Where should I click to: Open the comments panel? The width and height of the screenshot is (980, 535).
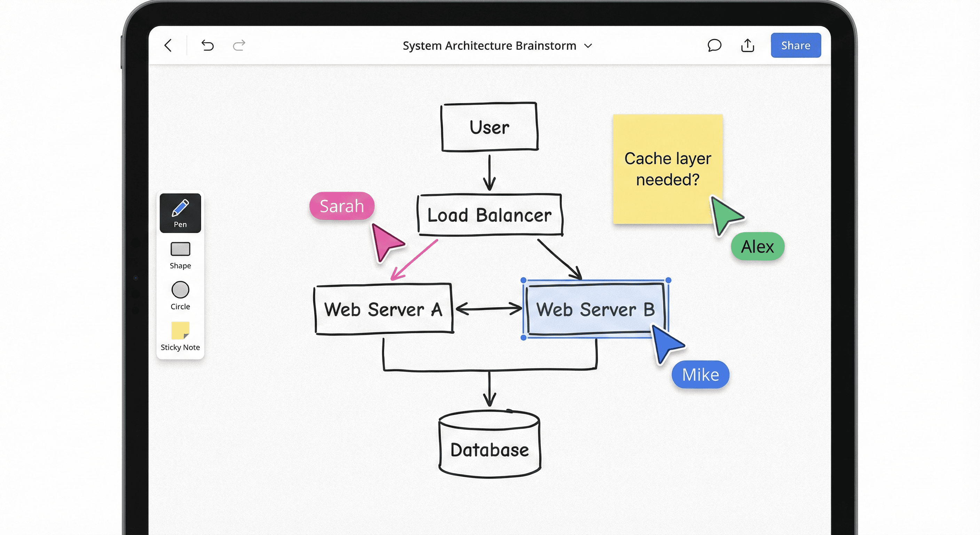tap(714, 45)
